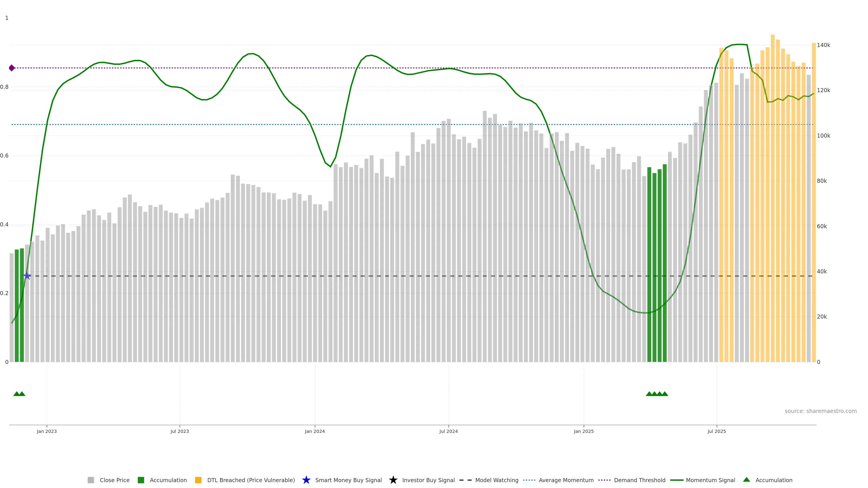
Task: Click the purple diamond Demand Threshold marker
Action: 12,68
